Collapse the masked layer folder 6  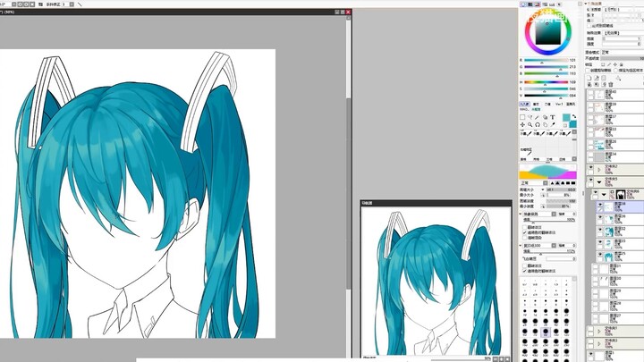604,194
